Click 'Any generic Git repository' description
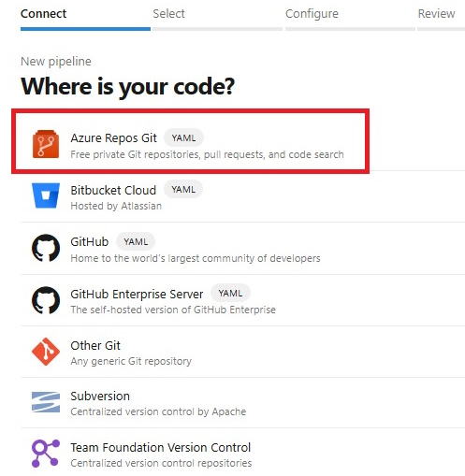 131,361
